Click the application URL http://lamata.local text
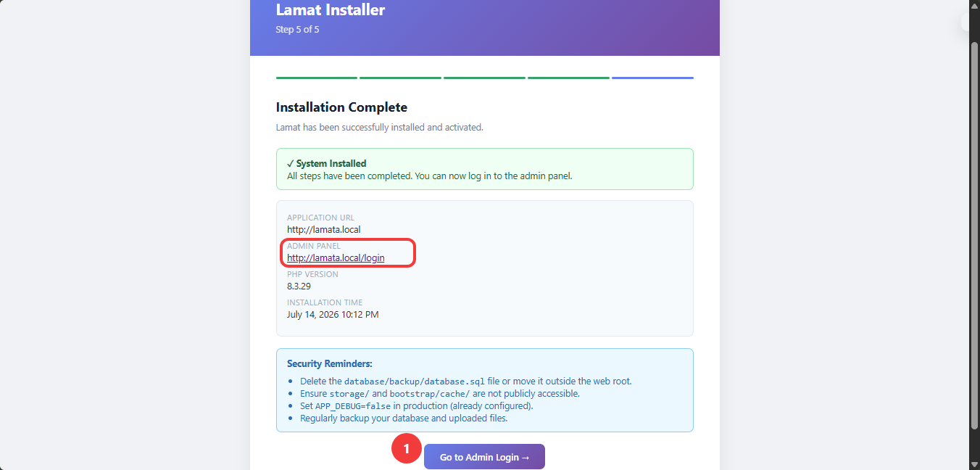 click(x=324, y=229)
